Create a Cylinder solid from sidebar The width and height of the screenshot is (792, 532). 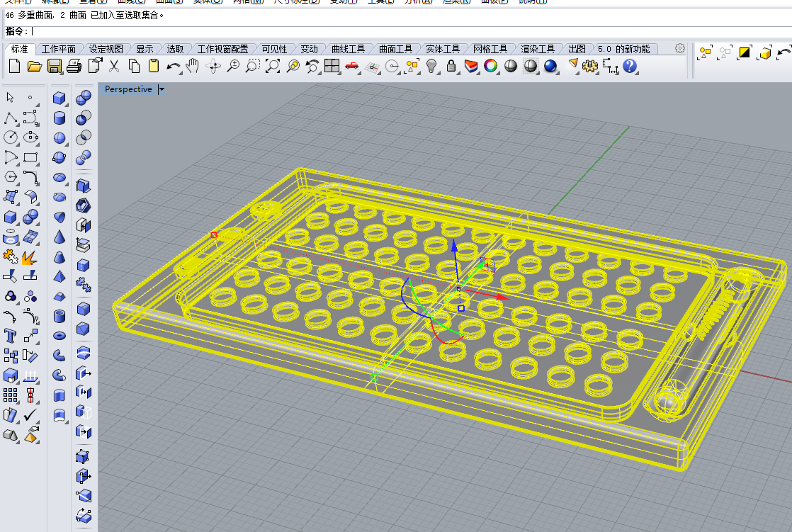pos(60,118)
